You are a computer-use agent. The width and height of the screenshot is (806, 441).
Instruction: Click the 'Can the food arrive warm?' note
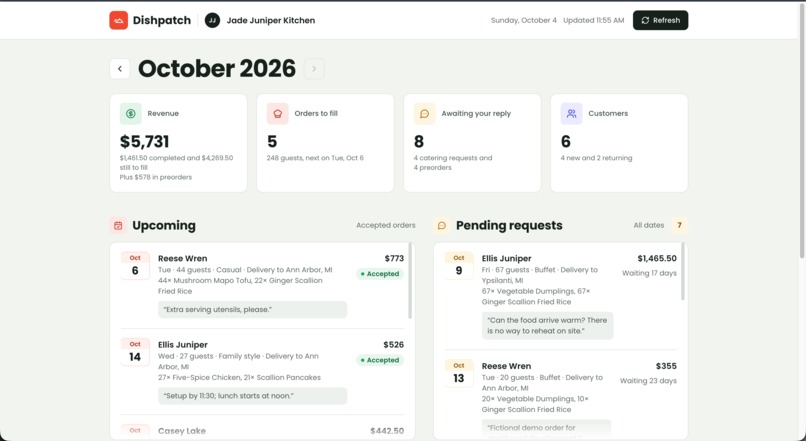pyautogui.click(x=547, y=325)
